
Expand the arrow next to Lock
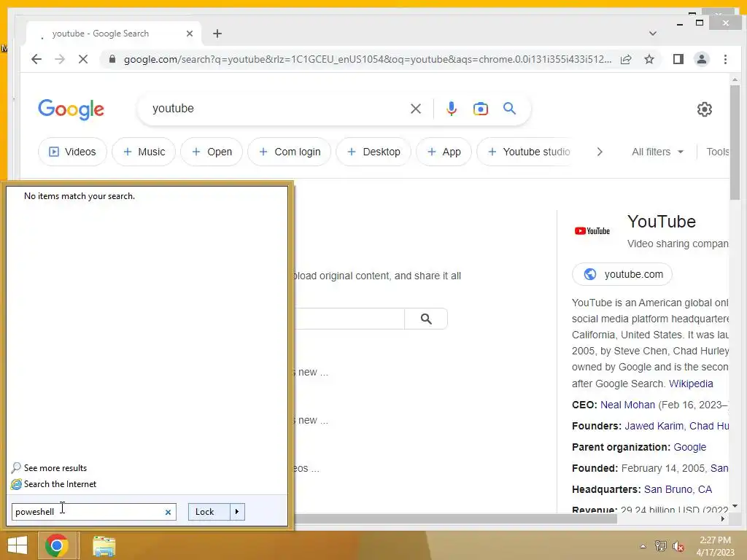[237, 512]
